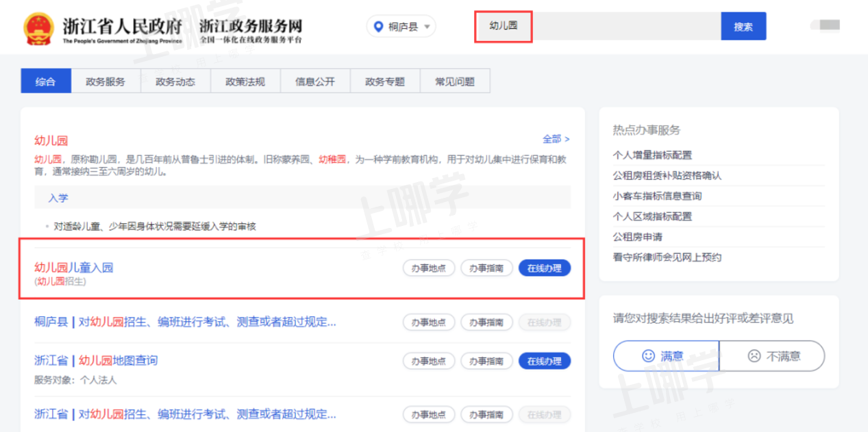Click the location pin icon beside 桐庐县

click(x=377, y=26)
